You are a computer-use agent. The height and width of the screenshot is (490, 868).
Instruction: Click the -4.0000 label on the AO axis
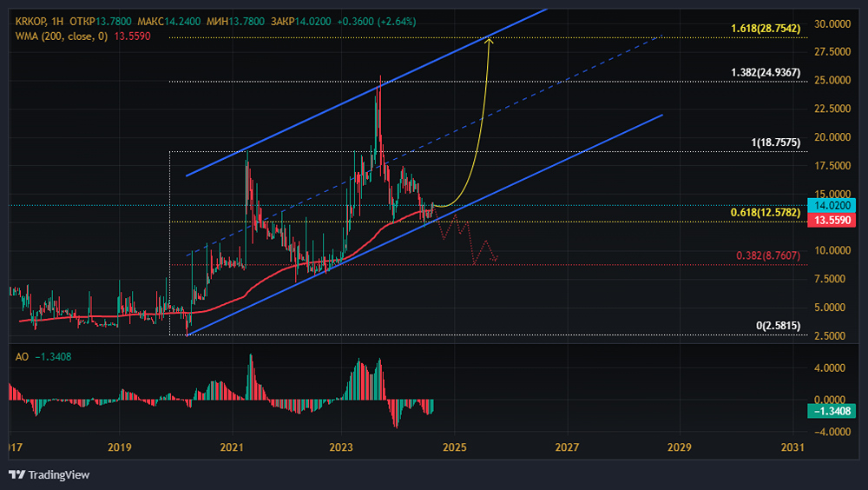pyautogui.click(x=831, y=432)
